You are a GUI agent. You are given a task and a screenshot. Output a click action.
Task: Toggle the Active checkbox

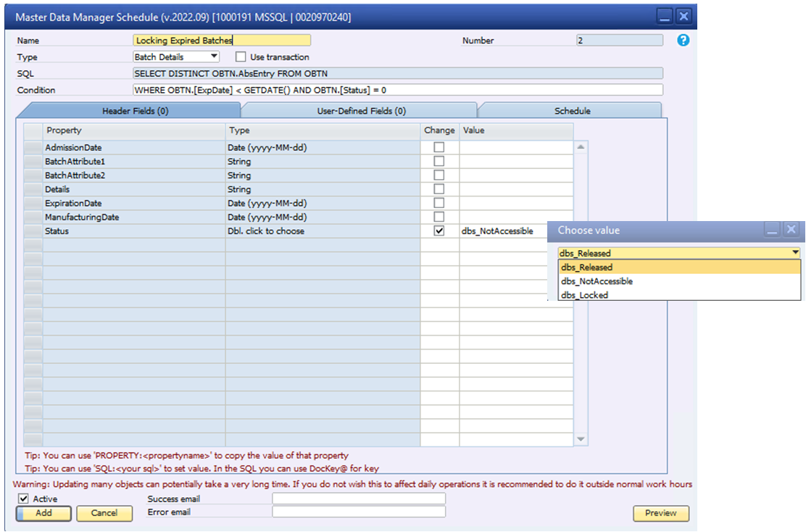tap(23, 499)
